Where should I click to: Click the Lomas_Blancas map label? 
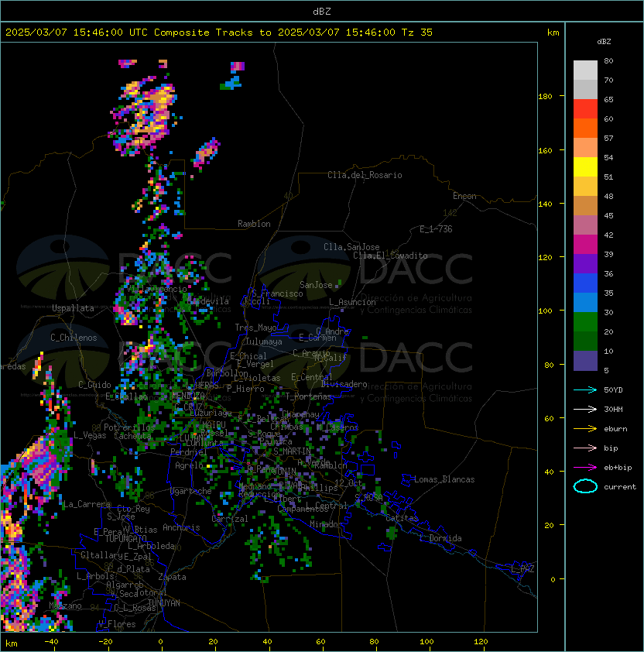point(444,479)
